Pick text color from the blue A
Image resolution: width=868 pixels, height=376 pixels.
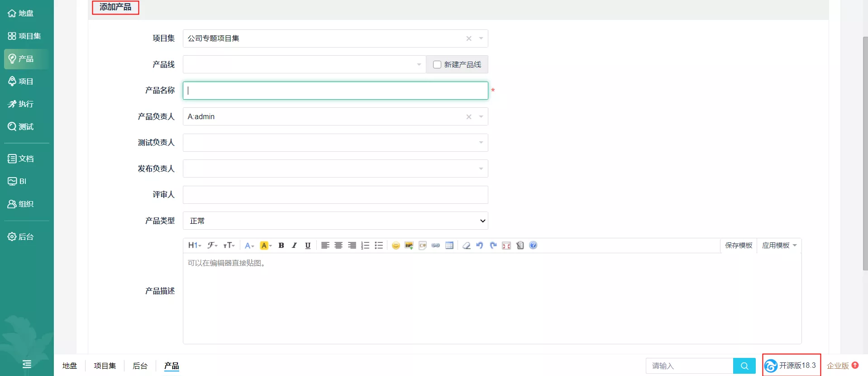click(249, 245)
